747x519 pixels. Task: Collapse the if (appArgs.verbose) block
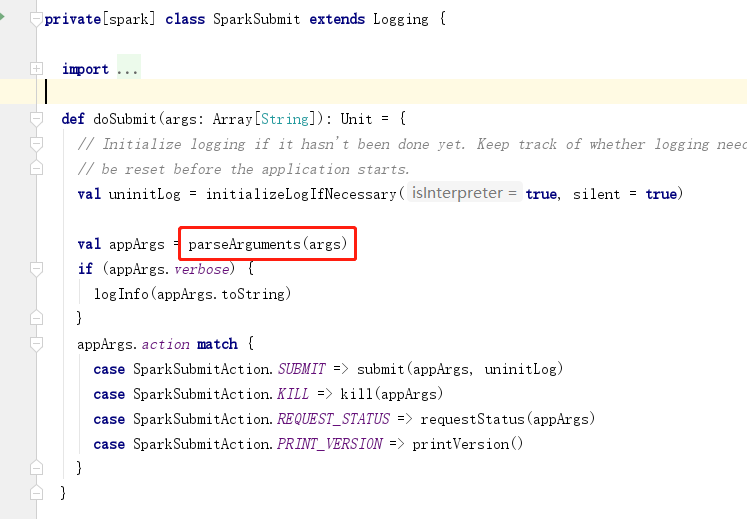pyautogui.click(x=36, y=269)
